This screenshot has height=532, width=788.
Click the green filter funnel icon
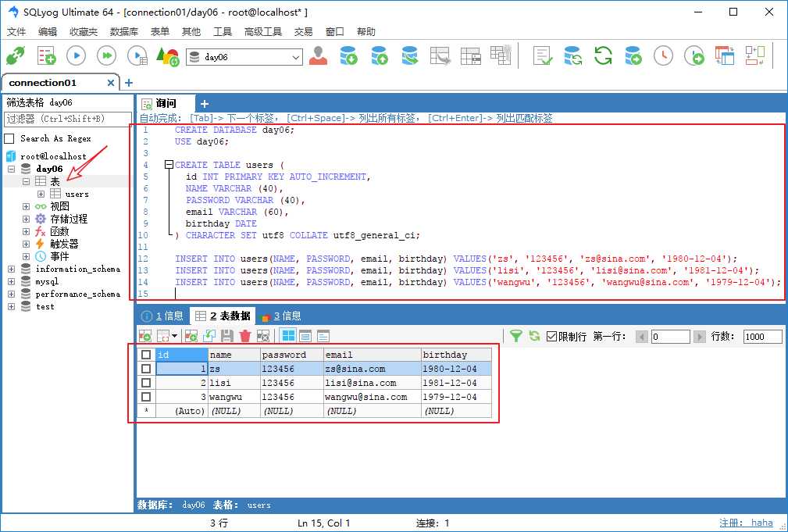(x=515, y=336)
